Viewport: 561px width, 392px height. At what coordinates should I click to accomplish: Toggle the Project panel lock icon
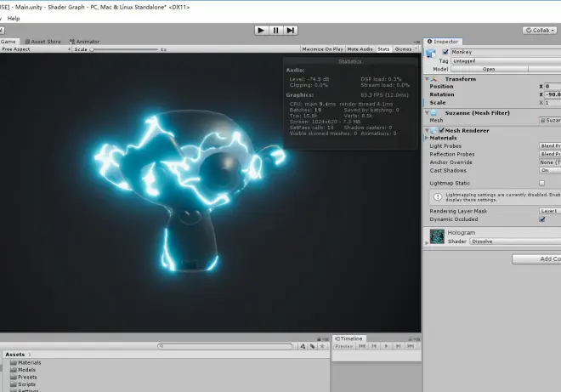[319, 338]
